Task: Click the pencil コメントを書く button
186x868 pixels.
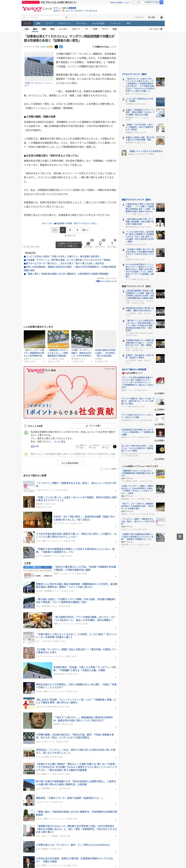Action: 93,426
